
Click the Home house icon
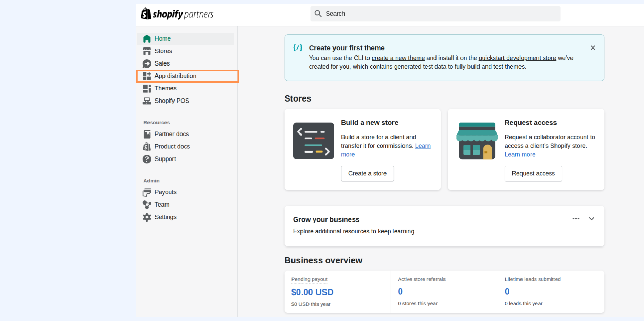pyautogui.click(x=147, y=38)
